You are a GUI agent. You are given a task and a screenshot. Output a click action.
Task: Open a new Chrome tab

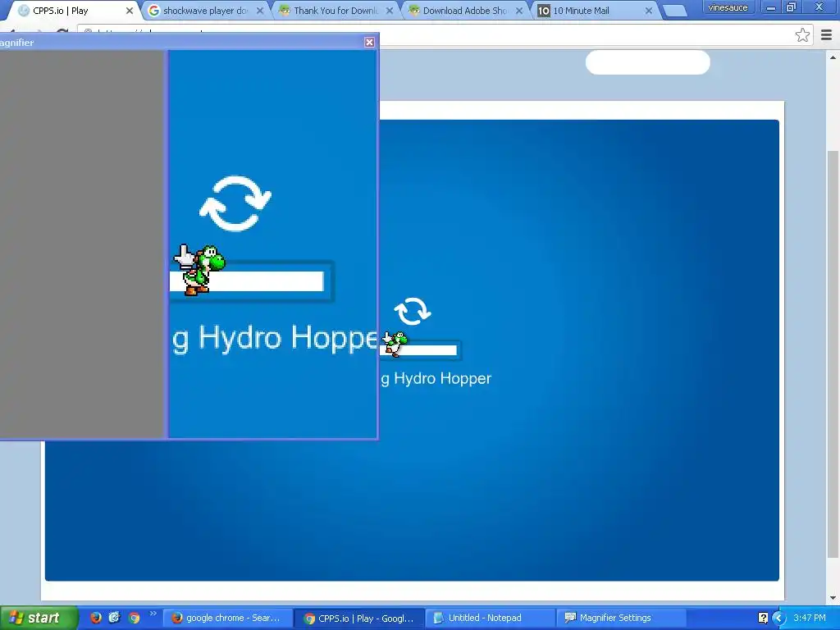(x=675, y=11)
